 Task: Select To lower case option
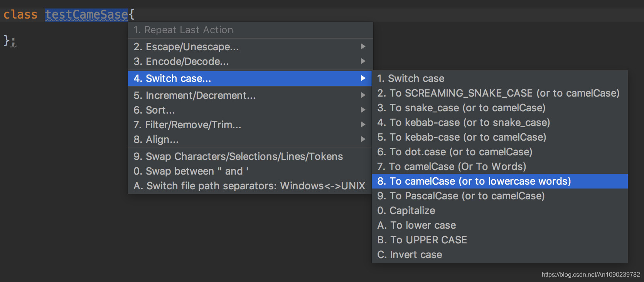(x=500, y=225)
